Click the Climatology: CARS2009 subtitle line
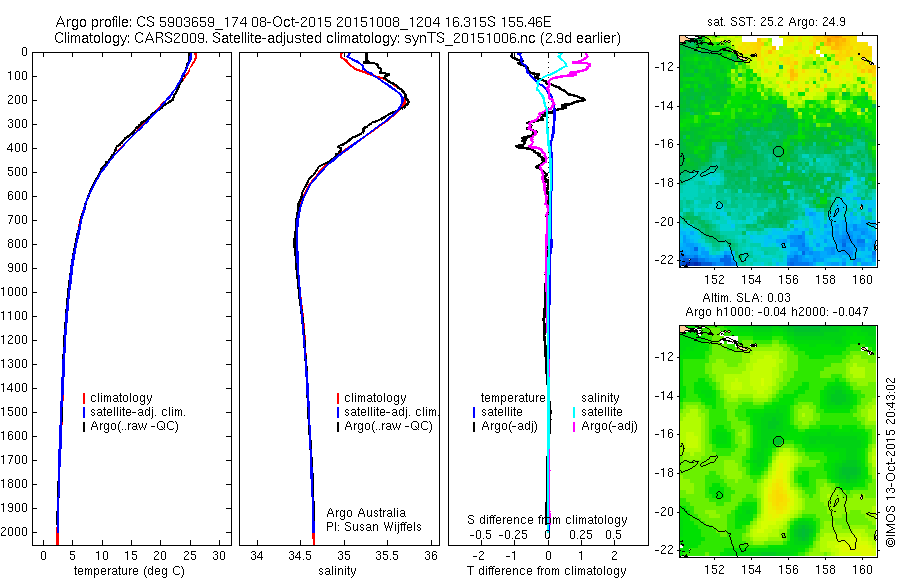 [x=338, y=38]
